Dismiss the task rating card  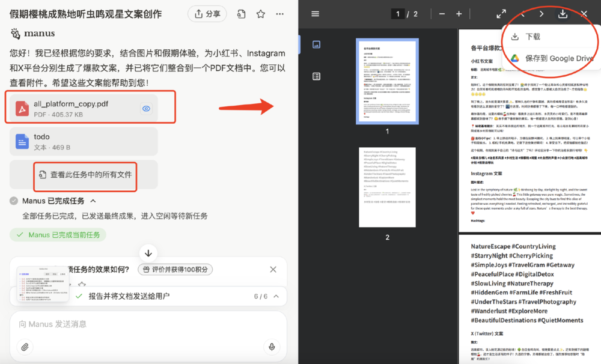[273, 270]
